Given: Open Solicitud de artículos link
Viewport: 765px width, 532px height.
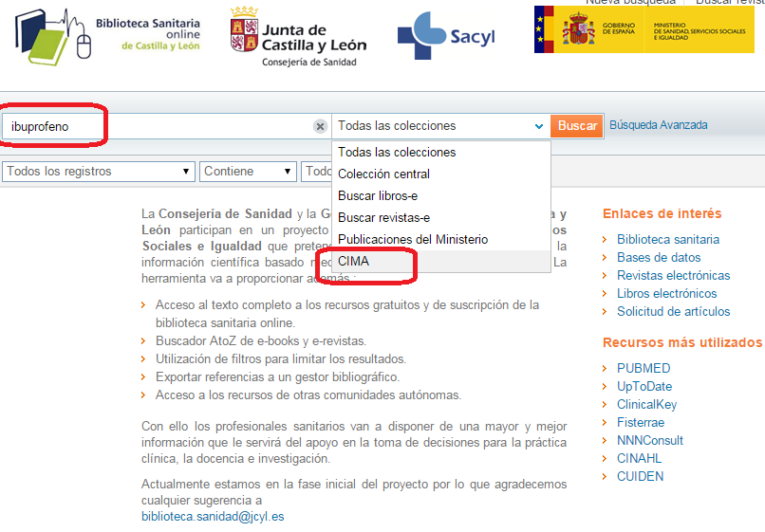Looking at the screenshot, I should (x=673, y=311).
